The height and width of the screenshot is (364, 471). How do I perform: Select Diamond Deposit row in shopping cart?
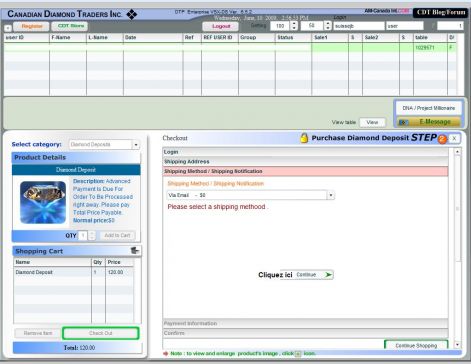click(x=74, y=272)
